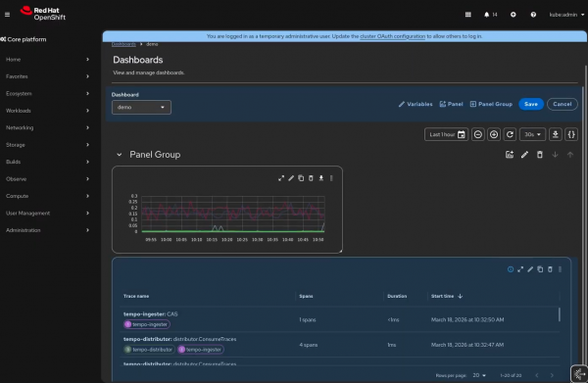The width and height of the screenshot is (588, 383).
Task: Go to the Dashboards breadcrumb link
Action: click(123, 44)
